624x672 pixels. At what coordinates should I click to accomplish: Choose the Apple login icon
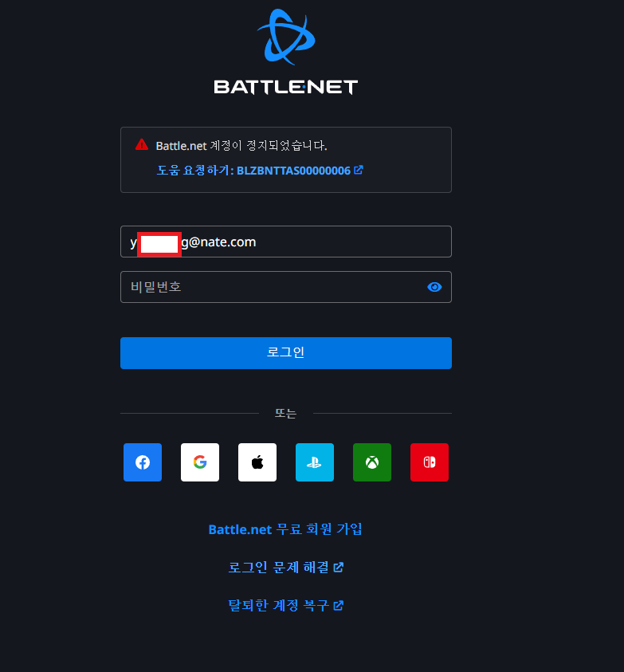point(257,462)
